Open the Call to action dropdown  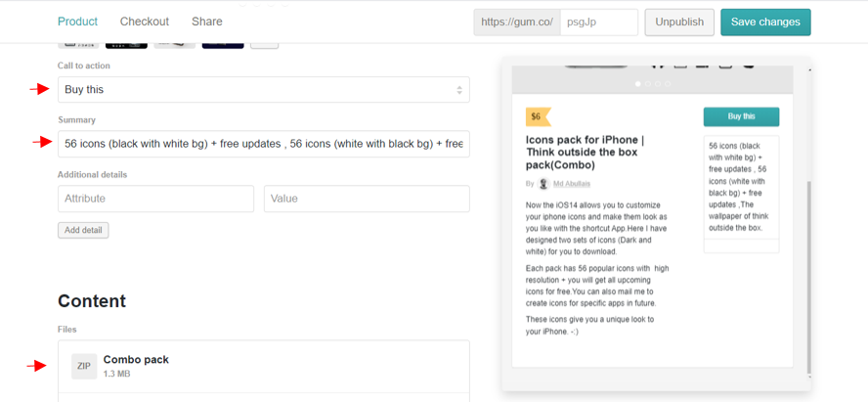pyautogui.click(x=263, y=90)
